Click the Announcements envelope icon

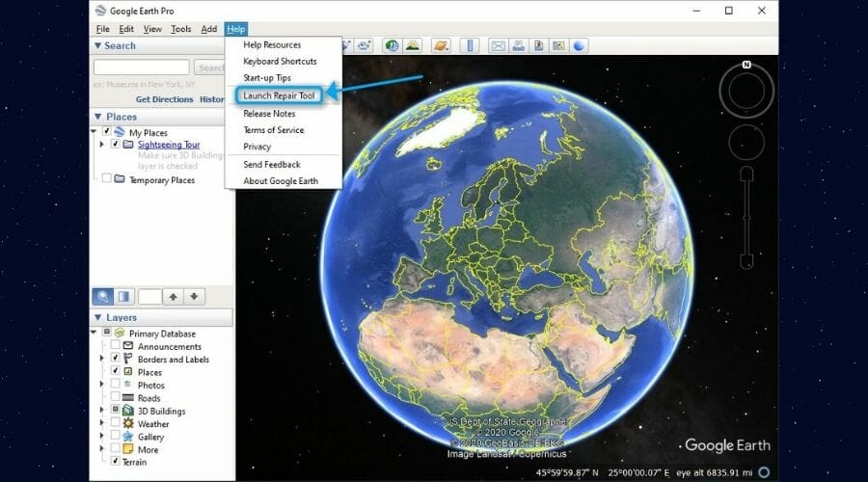point(128,346)
